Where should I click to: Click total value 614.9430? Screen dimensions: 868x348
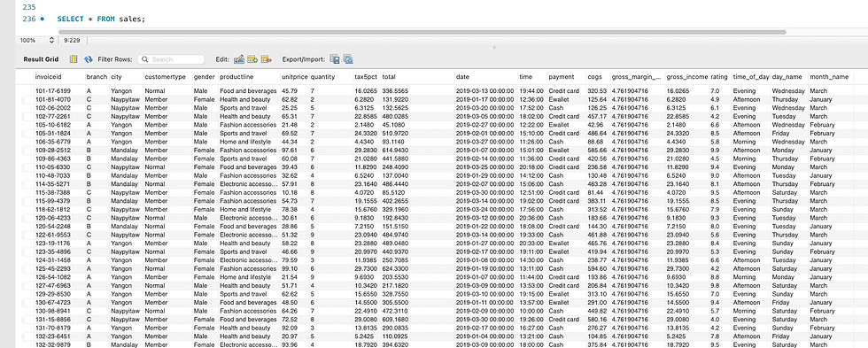click(x=395, y=150)
